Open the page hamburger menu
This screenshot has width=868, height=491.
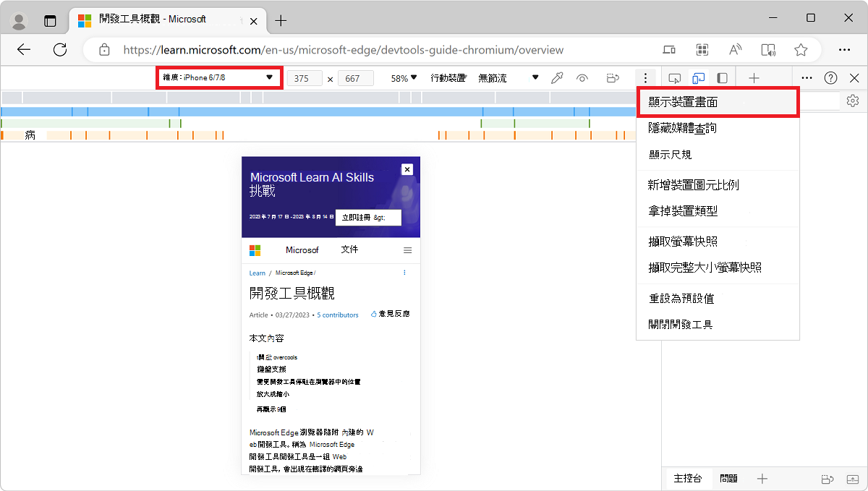(407, 250)
